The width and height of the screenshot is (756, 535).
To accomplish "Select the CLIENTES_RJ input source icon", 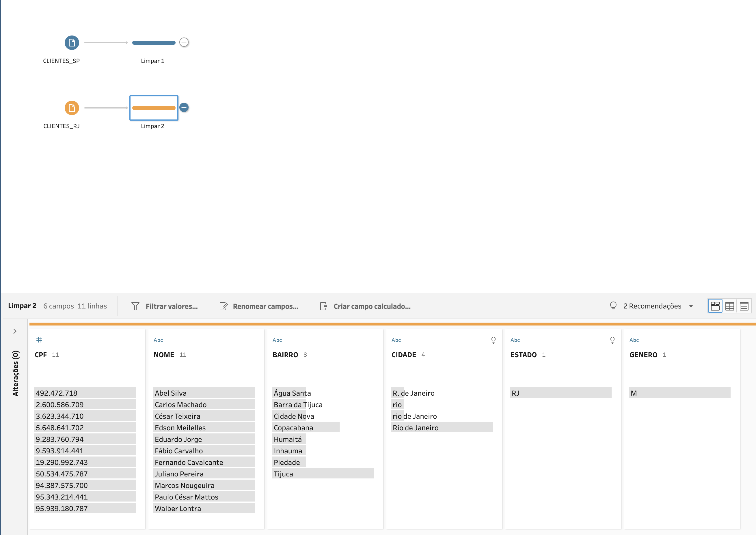I will [x=72, y=108].
